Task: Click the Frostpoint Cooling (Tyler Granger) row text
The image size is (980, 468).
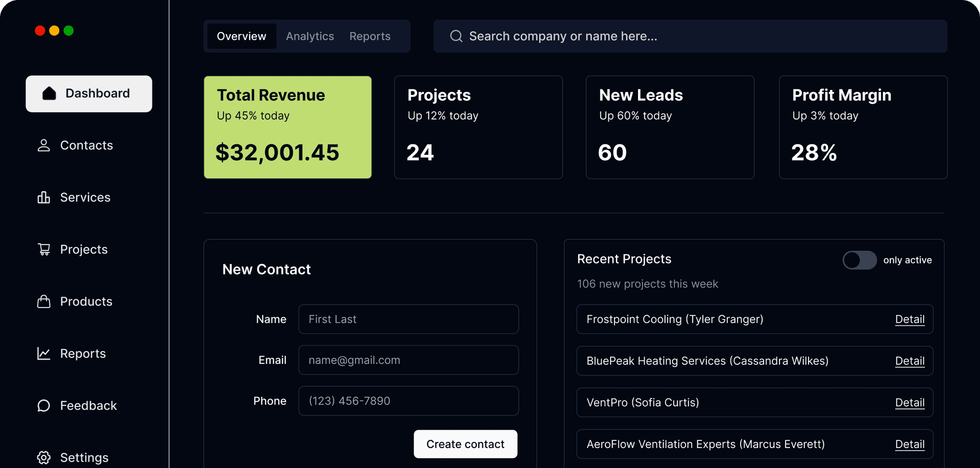Action: click(x=675, y=319)
